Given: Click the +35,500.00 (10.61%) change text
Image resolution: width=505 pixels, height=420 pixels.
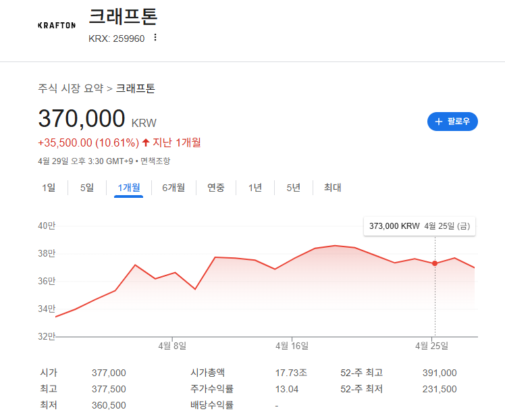Looking at the screenshot, I should pos(88,142).
